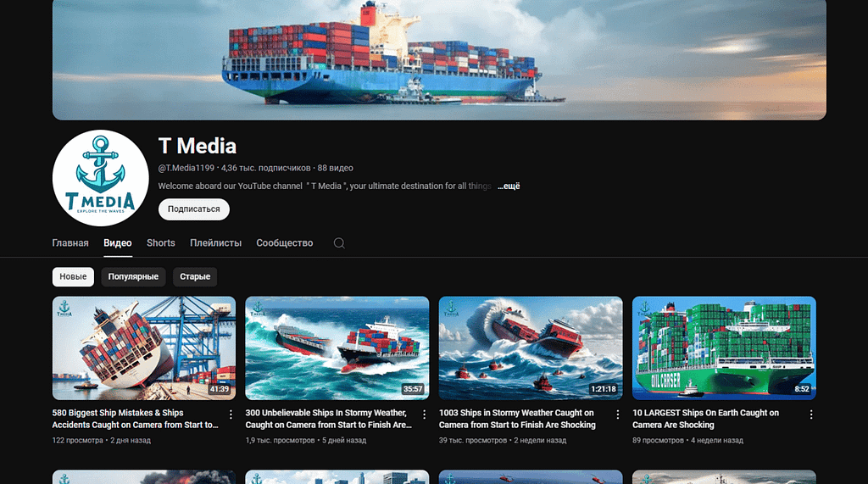Play the 10 LARGEST Ships thumbnail
This screenshot has height=484, width=868.
(724, 348)
